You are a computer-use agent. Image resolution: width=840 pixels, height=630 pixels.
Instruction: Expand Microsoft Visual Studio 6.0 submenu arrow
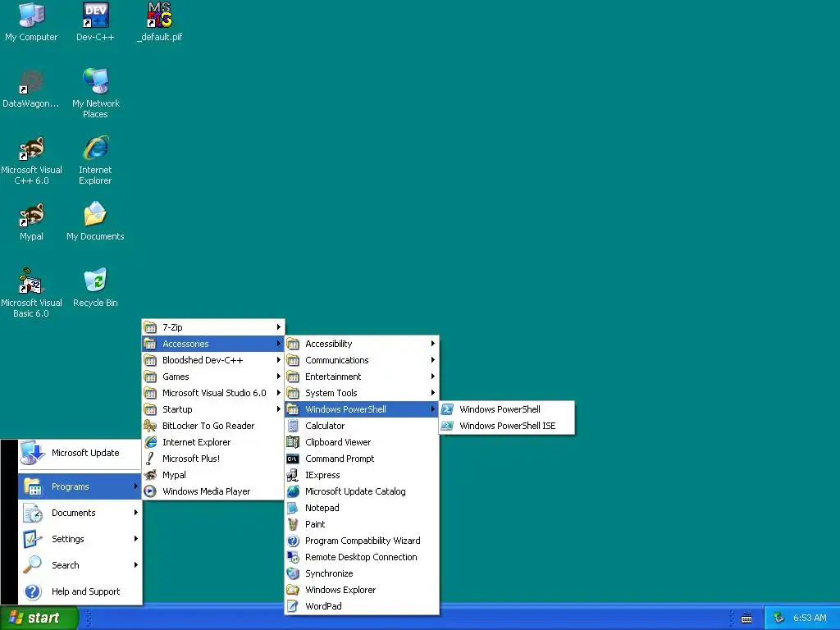pos(279,393)
